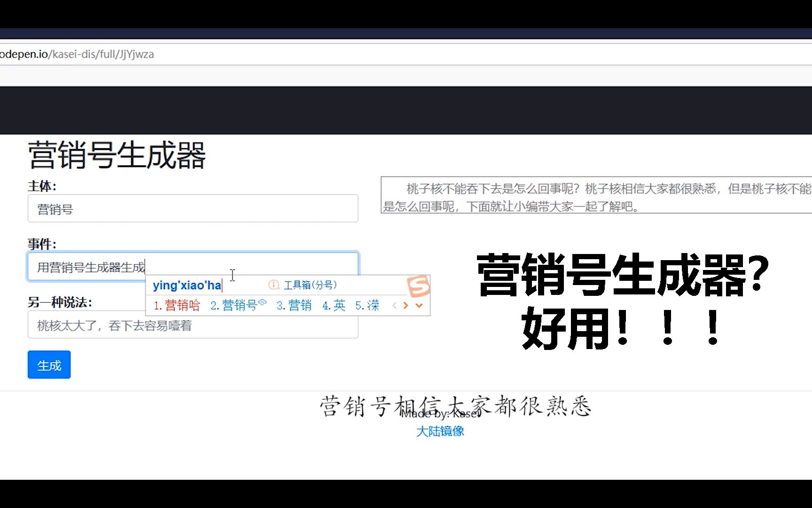Go to previous IME candidate page

pos(394,306)
